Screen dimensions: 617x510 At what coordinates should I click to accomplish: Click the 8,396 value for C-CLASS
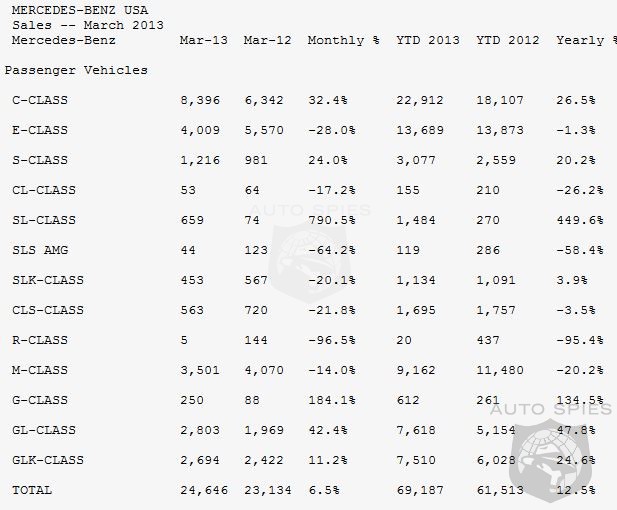point(199,100)
